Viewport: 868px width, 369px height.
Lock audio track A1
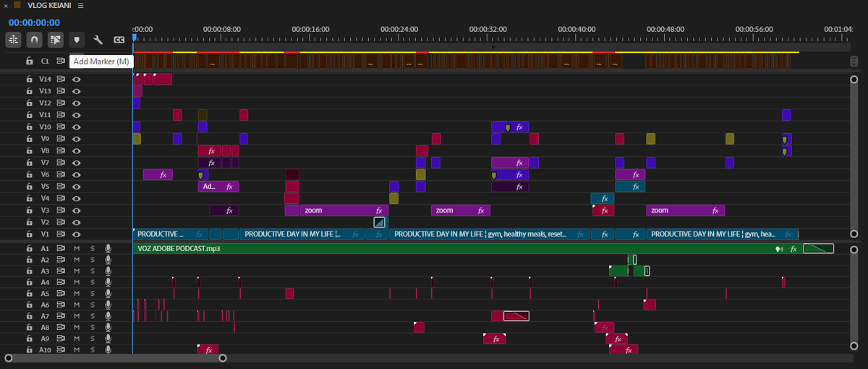(x=30, y=248)
